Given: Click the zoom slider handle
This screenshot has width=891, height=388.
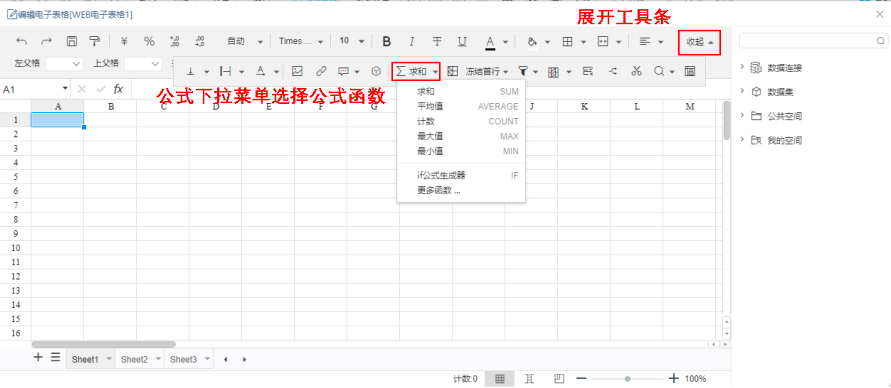Looking at the screenshot, I should pos(627,379).
